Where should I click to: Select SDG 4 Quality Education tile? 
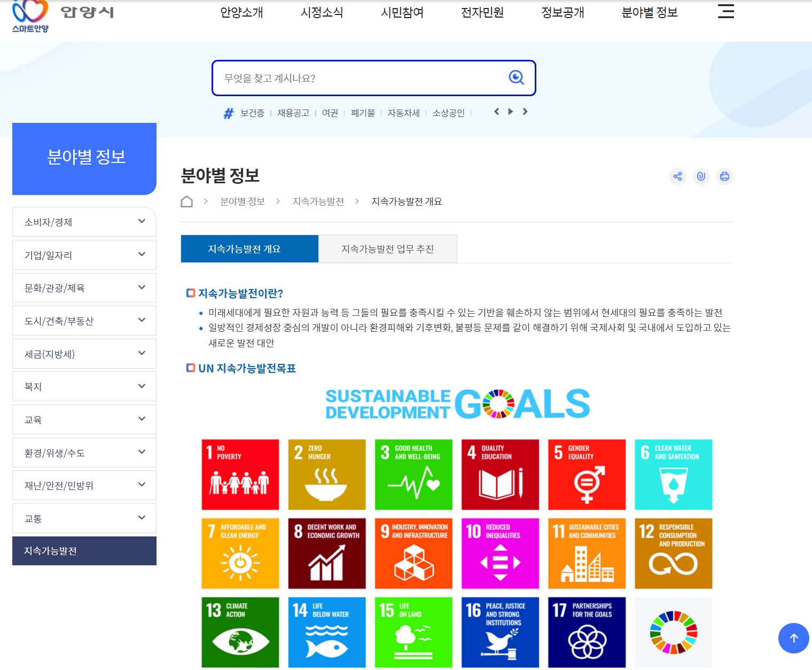click(x=500, y=474)
